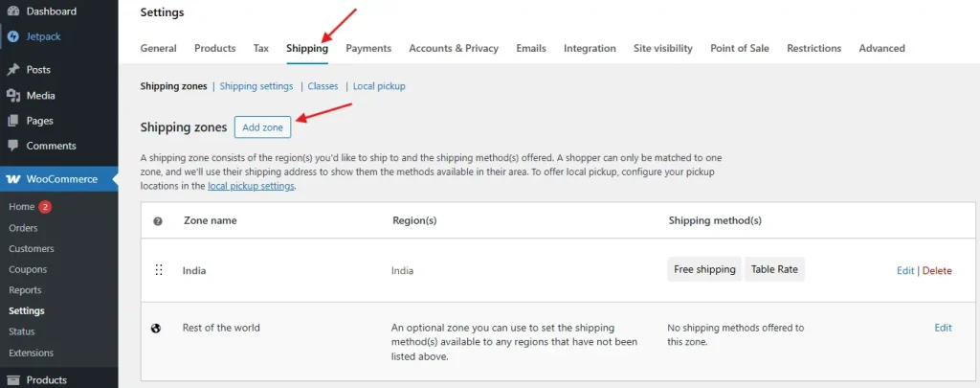Open the Orders submenu item
The image size is (980, 388).
pos(23,228)
